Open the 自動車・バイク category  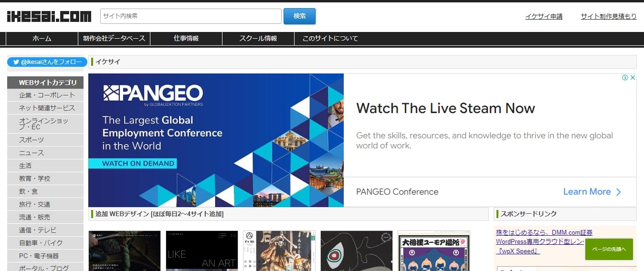click(x=45, y=243)
